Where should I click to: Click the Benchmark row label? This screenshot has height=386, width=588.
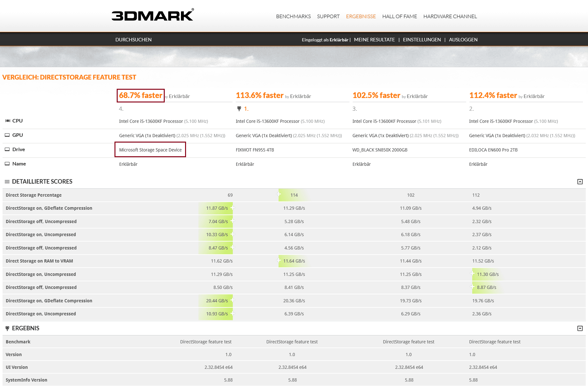[x=18, y=342]
